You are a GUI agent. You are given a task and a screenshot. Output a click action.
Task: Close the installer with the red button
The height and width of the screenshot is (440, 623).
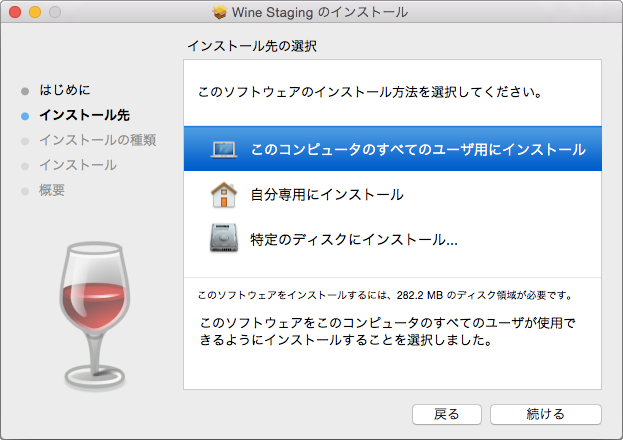coord(15,12)
